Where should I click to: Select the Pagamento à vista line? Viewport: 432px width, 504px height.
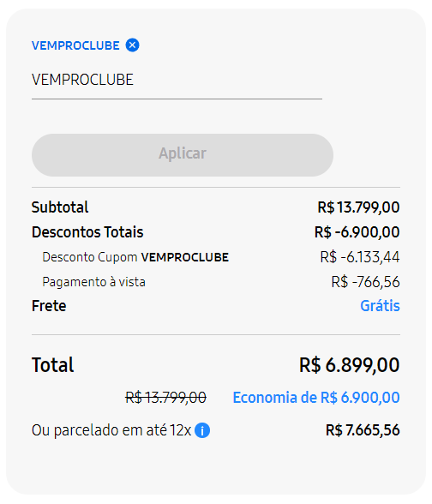pos(94,282)
